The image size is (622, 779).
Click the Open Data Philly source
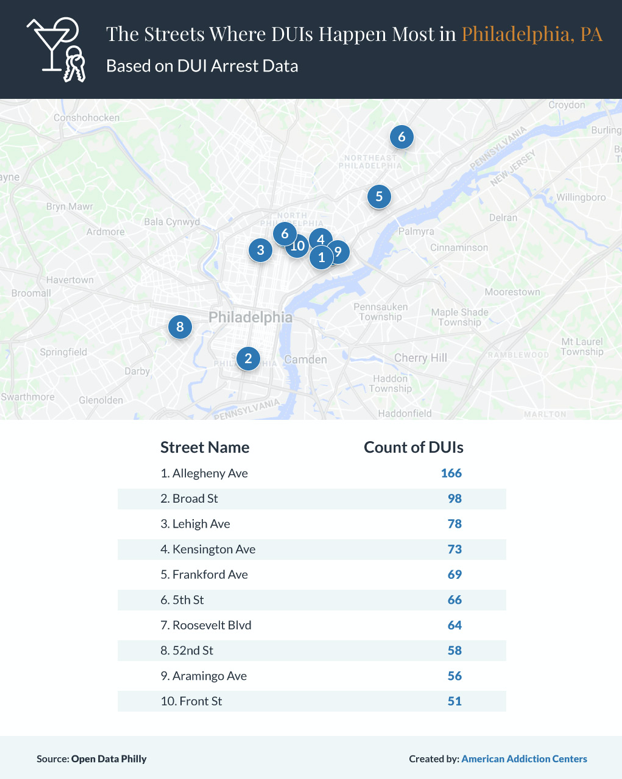pos(109,759)
